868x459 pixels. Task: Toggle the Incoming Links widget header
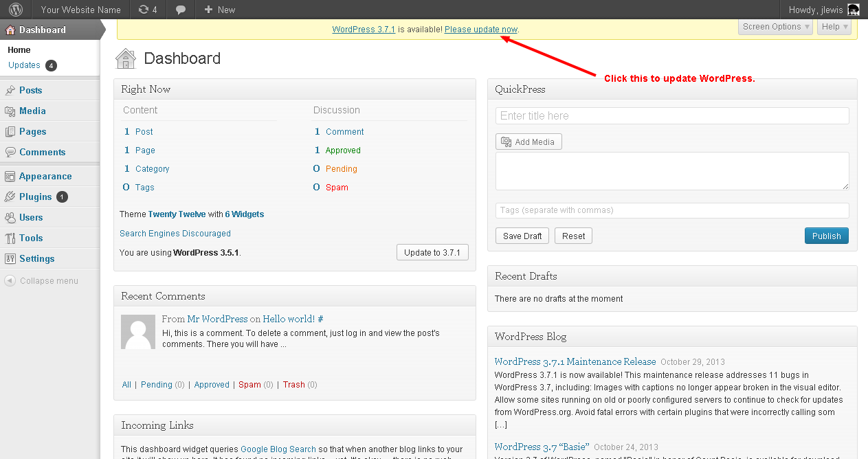(295, 425)
